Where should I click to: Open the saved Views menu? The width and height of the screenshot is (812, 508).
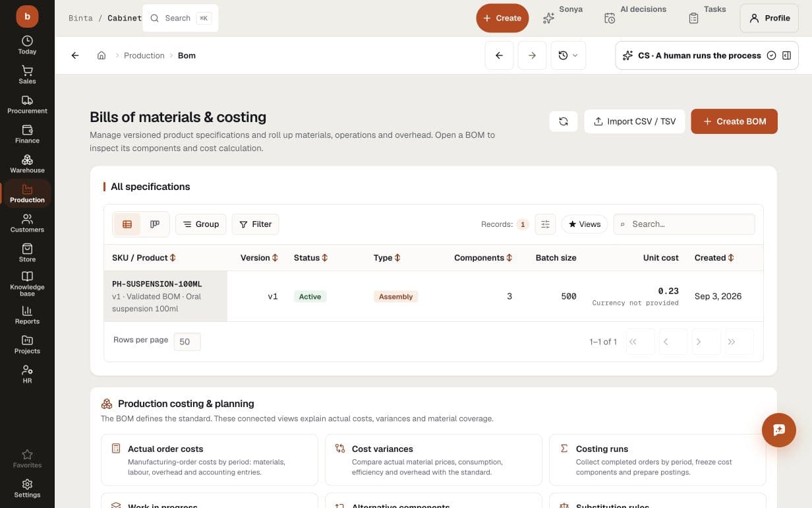click(585, 224)
